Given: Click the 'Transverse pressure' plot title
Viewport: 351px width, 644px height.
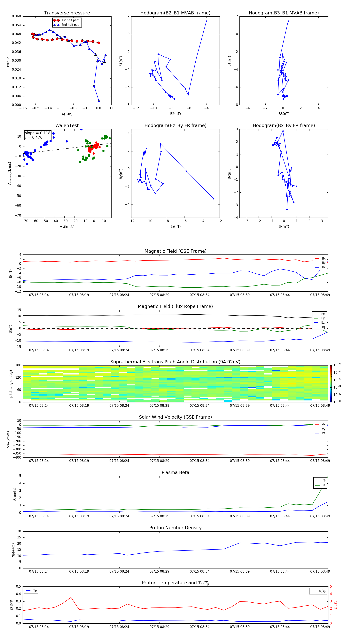Looking at the screenshot, I should click(x=67, y=13).
